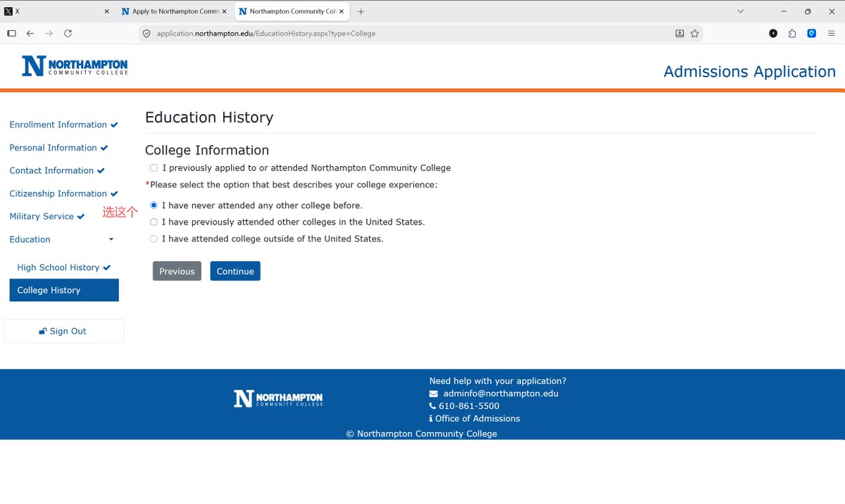The image size is (845, 504).
Task: Select 'attended college outside of the United States'
Action: tap(154, 239)
